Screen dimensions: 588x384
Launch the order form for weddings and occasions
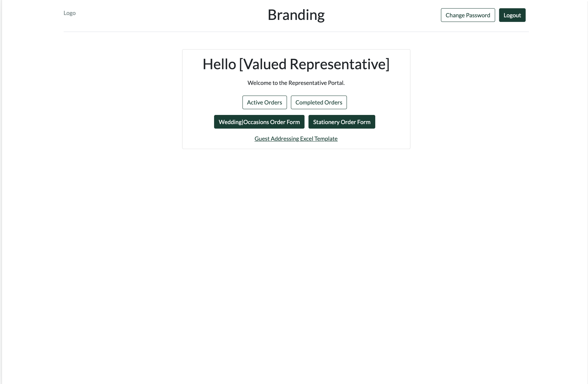[x=259, y=122]
